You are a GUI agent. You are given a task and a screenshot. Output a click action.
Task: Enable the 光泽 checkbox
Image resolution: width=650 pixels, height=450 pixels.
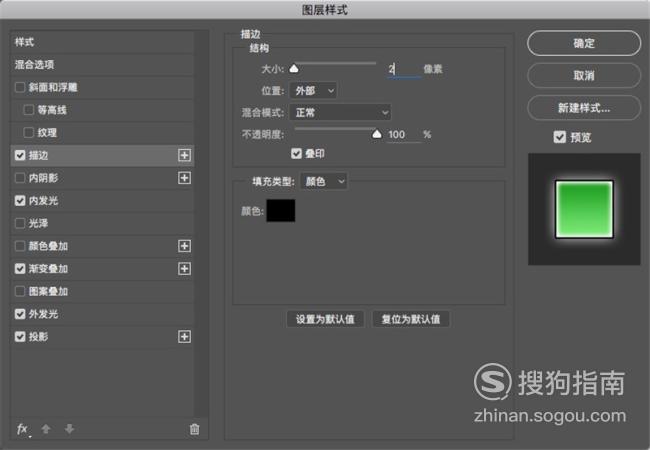point(20,223)
